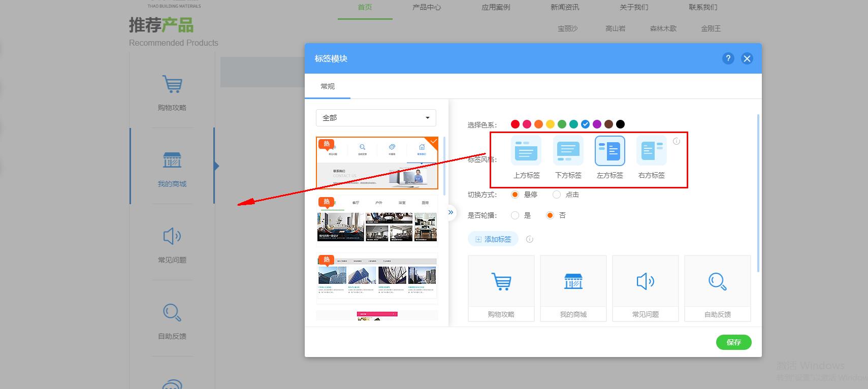Select the 上方标签 style icon

(x=526, y=151)
